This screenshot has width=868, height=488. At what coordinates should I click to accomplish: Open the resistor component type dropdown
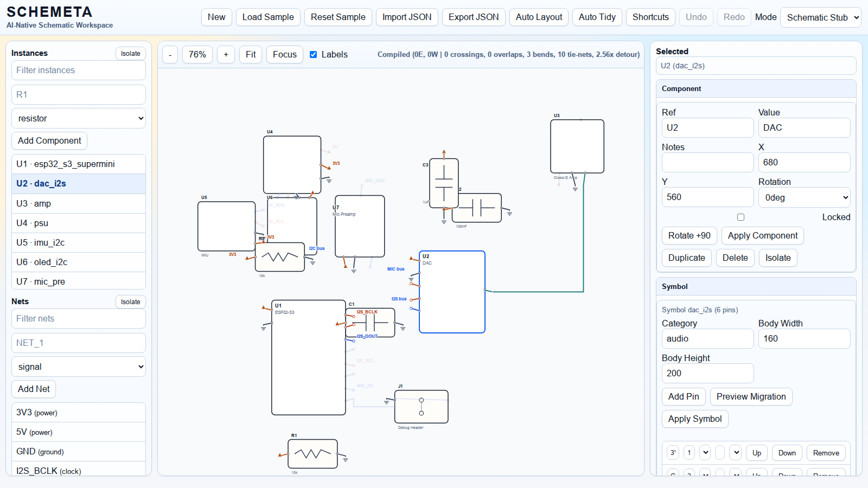coord(79,118)
